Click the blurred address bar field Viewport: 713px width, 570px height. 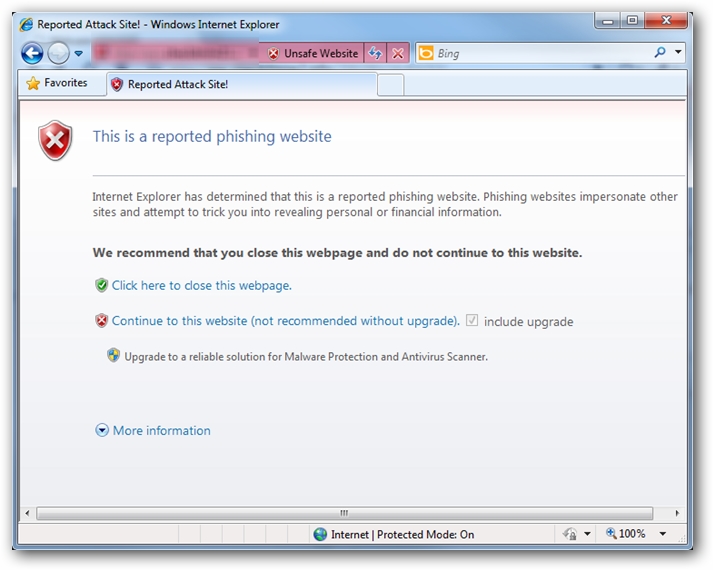coord(176,53)
